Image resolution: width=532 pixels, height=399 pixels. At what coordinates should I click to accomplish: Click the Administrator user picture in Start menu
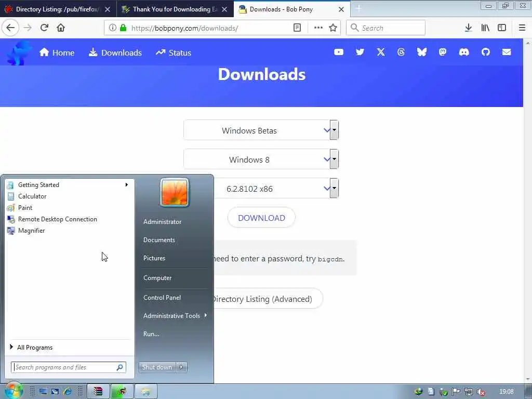175,192
